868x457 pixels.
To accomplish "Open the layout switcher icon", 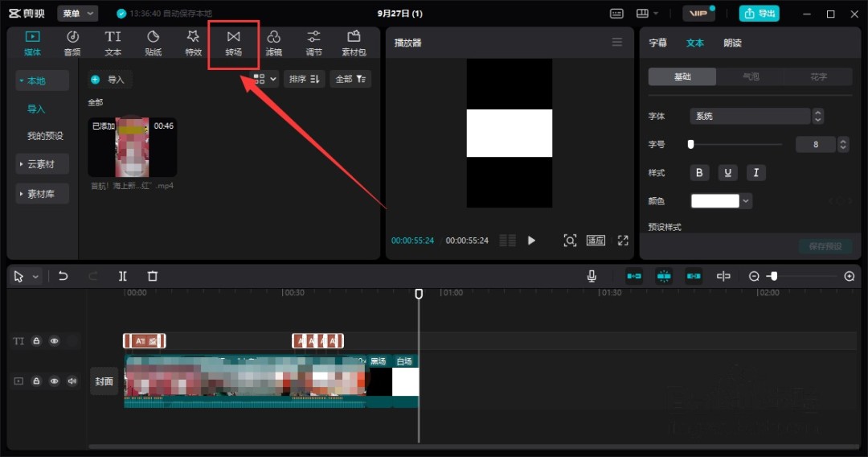I will coord(646,14).
